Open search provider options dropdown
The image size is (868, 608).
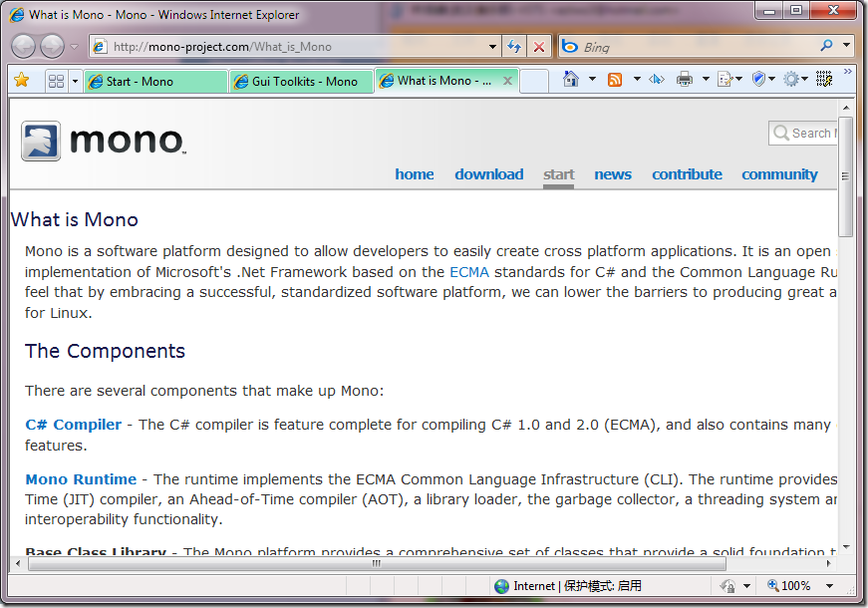tap(846, 46)
